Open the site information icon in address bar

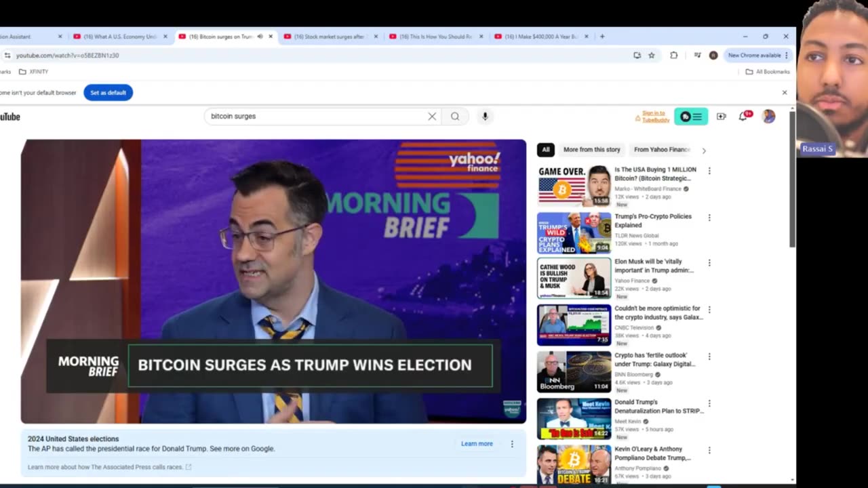(7, 56)
